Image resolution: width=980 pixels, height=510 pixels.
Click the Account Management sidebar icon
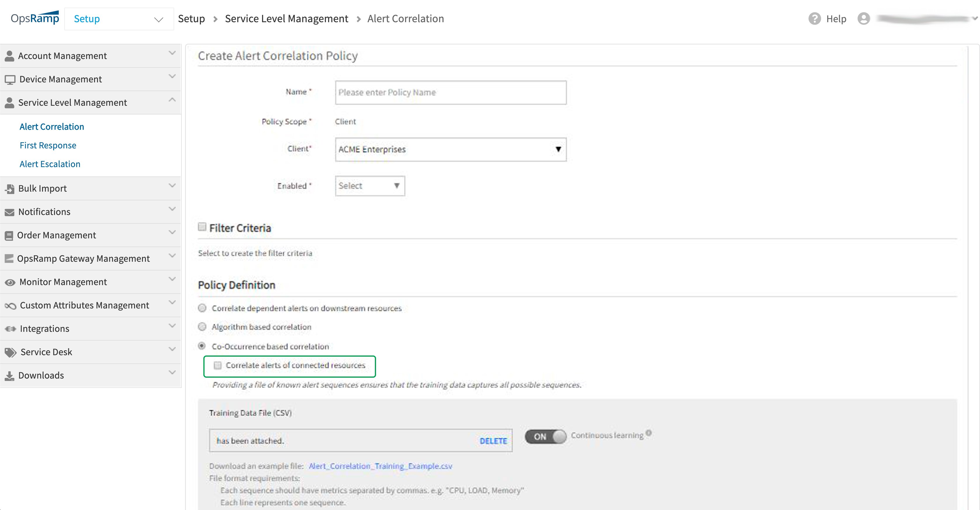pos(10,55)
